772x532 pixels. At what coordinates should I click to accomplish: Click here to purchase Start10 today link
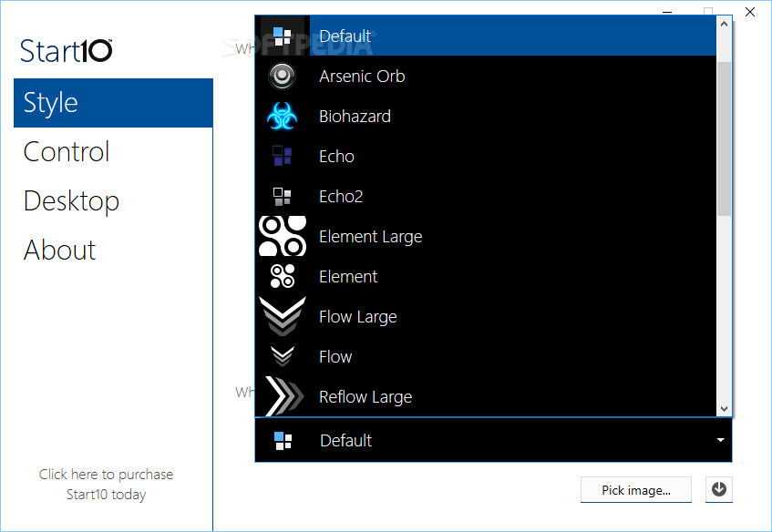(107, 485)
